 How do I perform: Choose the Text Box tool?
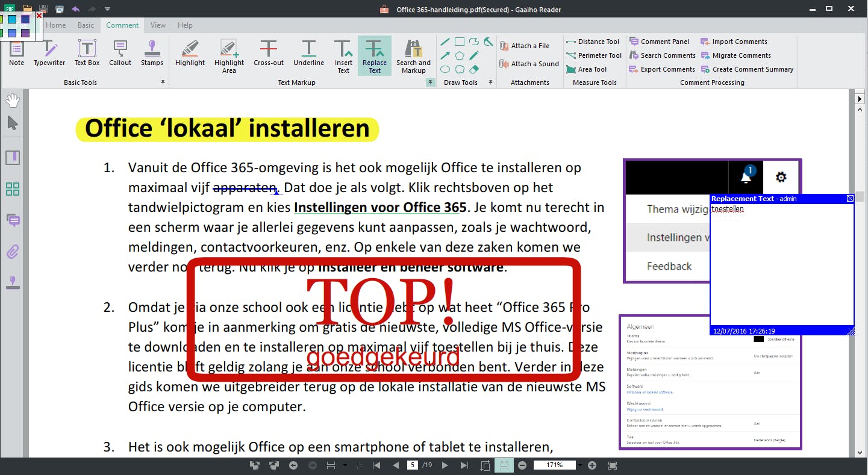click(87, 54)
